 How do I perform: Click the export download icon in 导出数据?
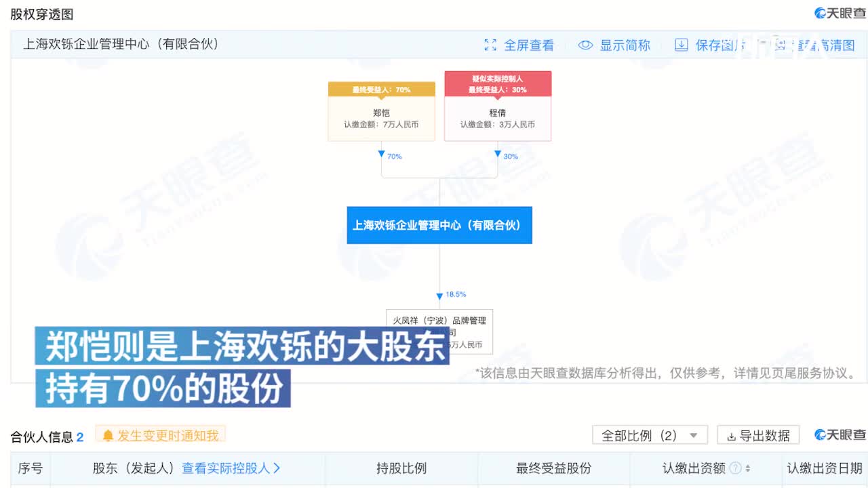click(x=731, y=436)
